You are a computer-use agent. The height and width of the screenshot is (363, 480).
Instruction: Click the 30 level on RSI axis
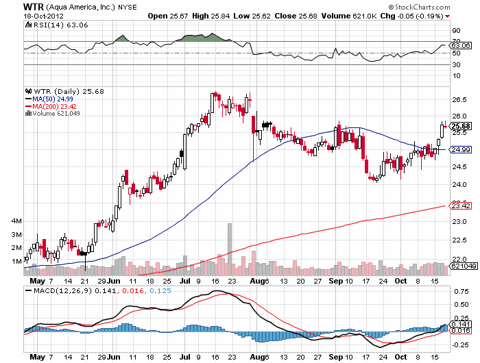[456, 64]
